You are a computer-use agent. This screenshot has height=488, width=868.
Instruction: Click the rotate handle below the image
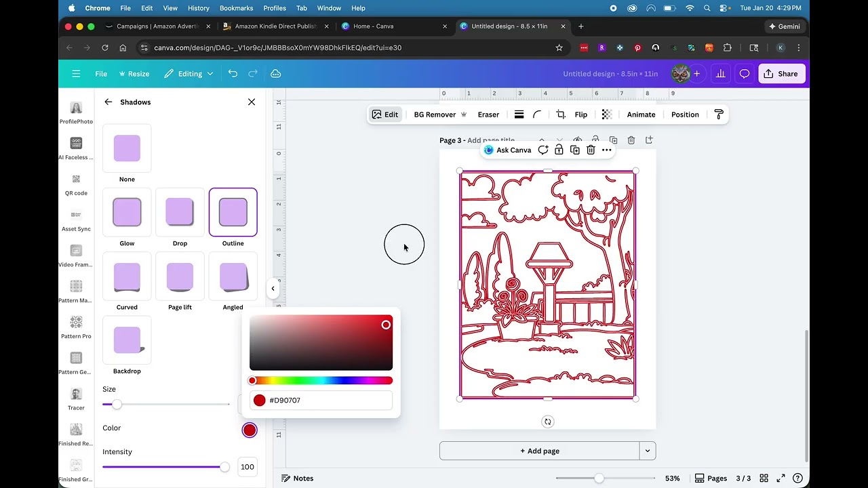(x=548, y=422)
